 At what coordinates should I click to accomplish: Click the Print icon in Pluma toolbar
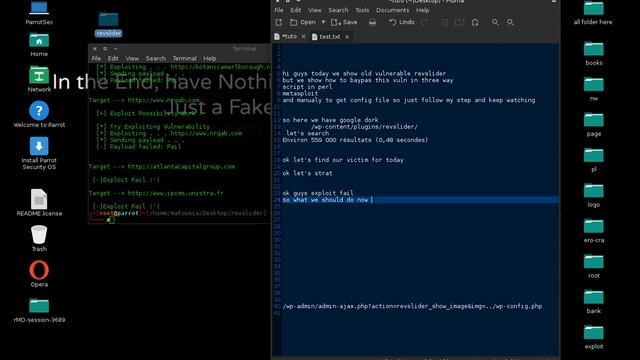click(x=372, y=22)
